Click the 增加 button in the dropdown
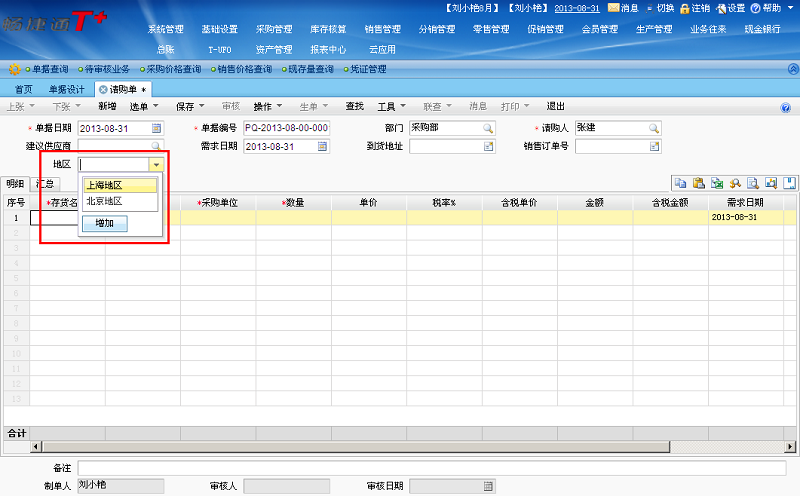Screen dimensions: 800x496 coord(105,223)
